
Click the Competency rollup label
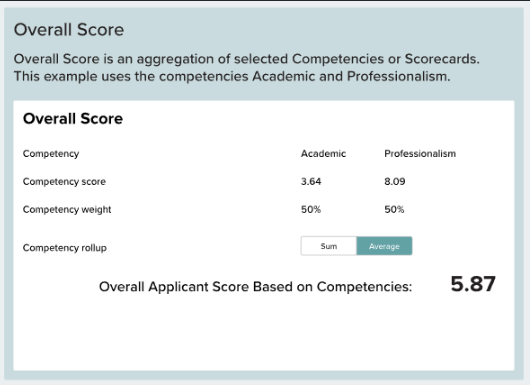[65, 248]
